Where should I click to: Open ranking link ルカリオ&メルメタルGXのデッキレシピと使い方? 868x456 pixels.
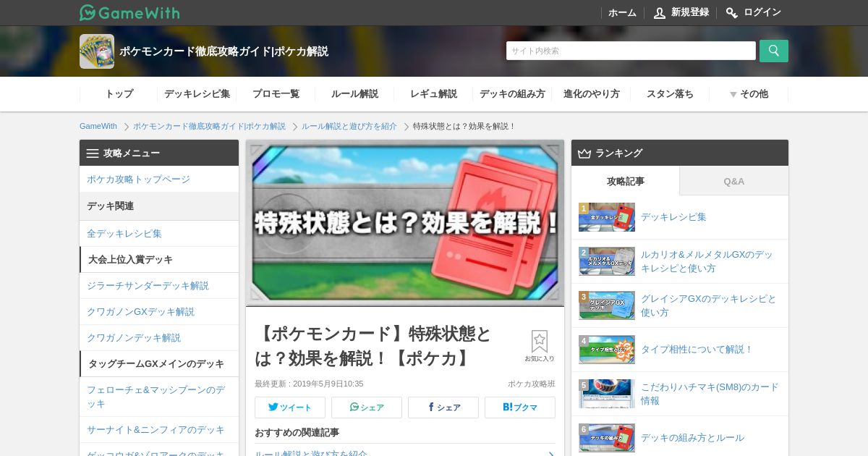point(707,261)
